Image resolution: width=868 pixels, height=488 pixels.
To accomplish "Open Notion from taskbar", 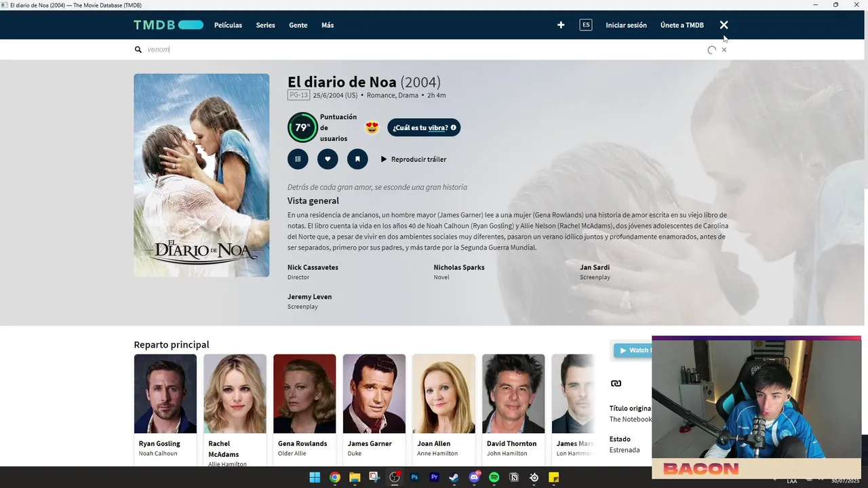I will click(x=514, y=477).
